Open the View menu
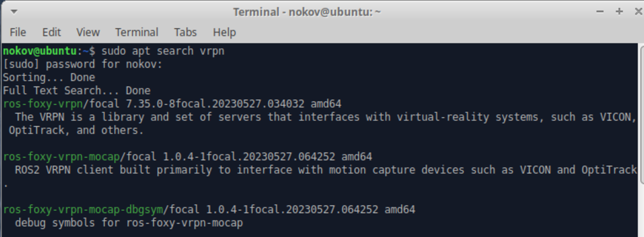Viewport: 644px width, 237px height. [88, 32]
